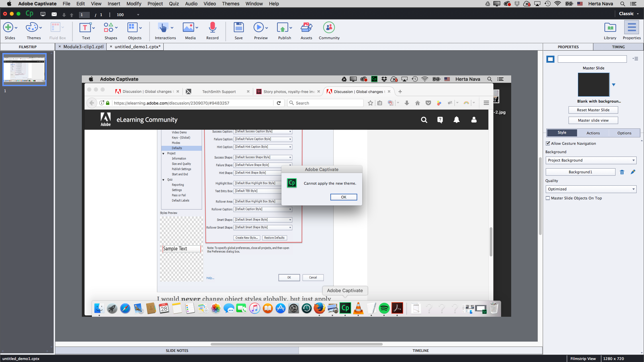Viewport: 644px width, 362px height.
Task: Toggle Allow Gesture Navigation checkbox
Action: coord(548,143)
